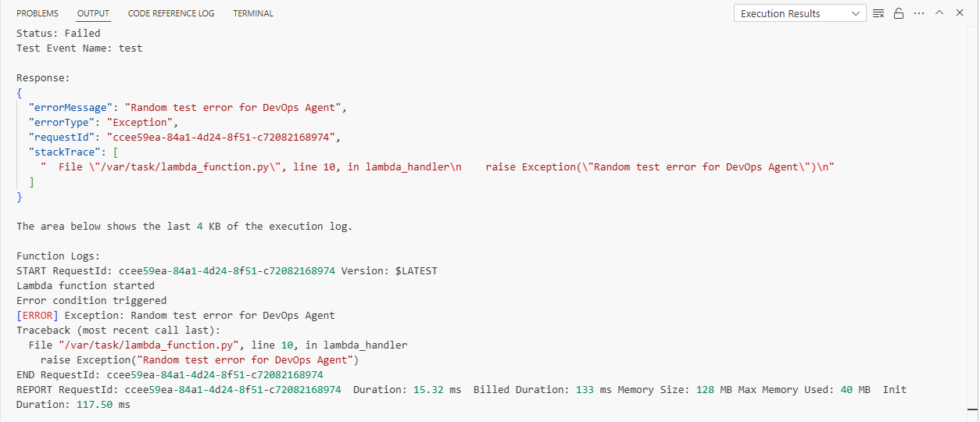Select the OUTPUT tab
The width and height of the screenshot is (980, 422).
point(93,13)
